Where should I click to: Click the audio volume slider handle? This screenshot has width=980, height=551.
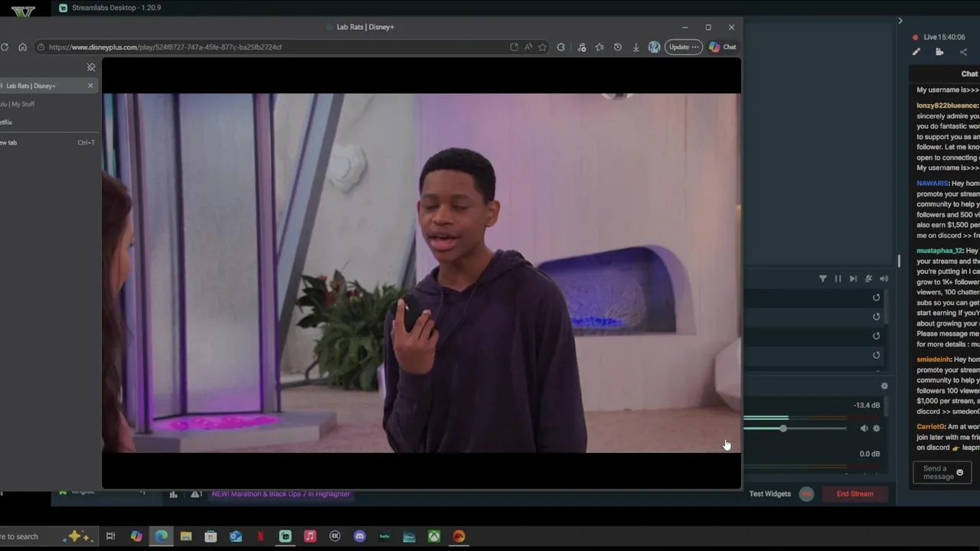783,429
